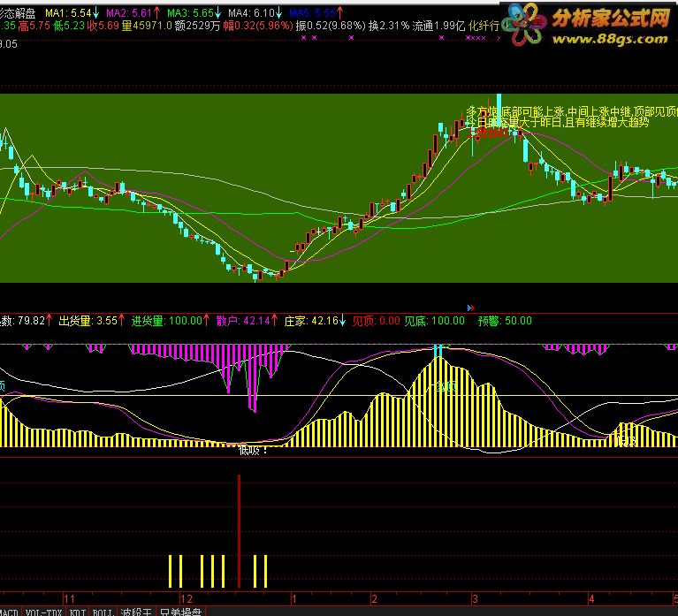The image size is (678, 616).
Task: Click the 低吸 buy signal label
Action: (253, 451)
